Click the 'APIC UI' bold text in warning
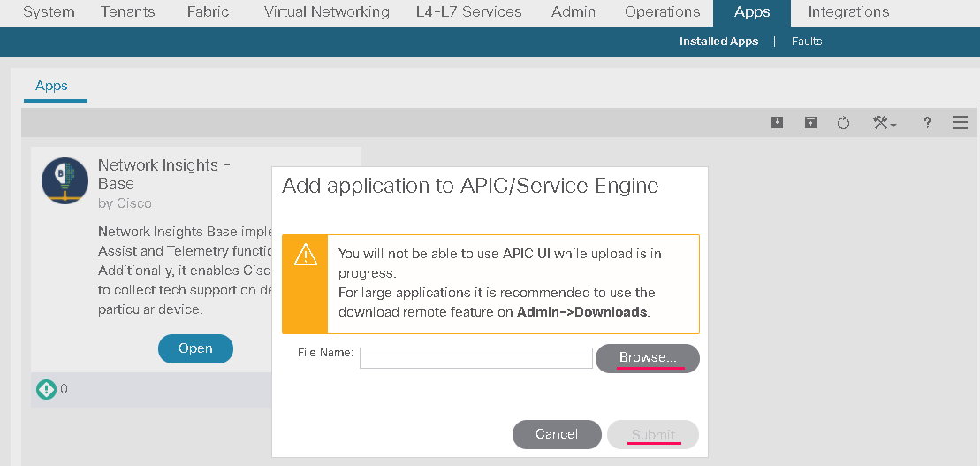The height and width of the screenshot is (466, 980). click(x=527, y=253)
